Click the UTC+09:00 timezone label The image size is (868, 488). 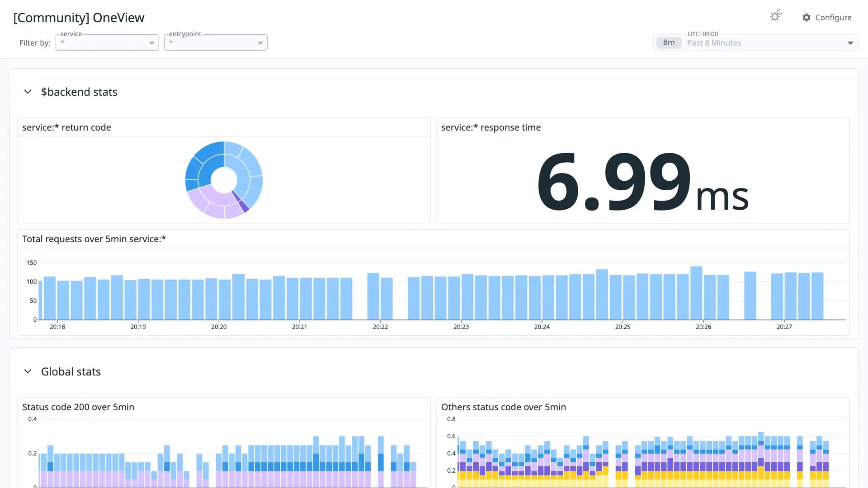[703, 34]
